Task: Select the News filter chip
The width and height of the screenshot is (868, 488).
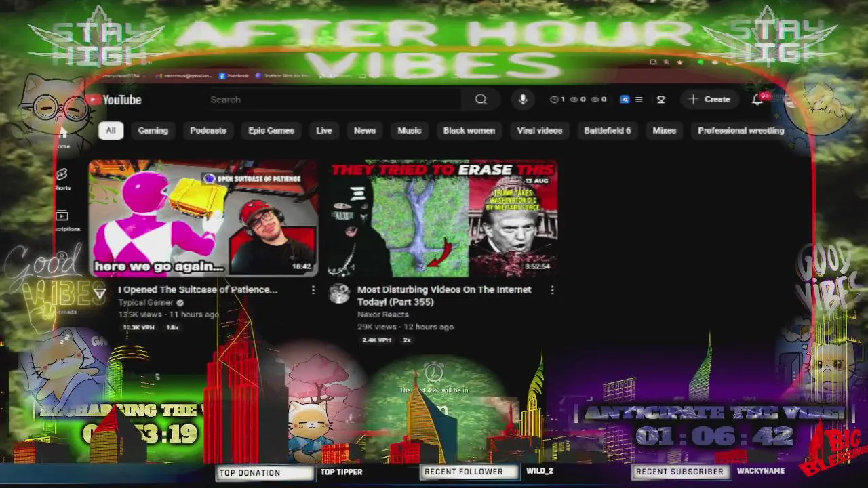Action: pos(365,131)
